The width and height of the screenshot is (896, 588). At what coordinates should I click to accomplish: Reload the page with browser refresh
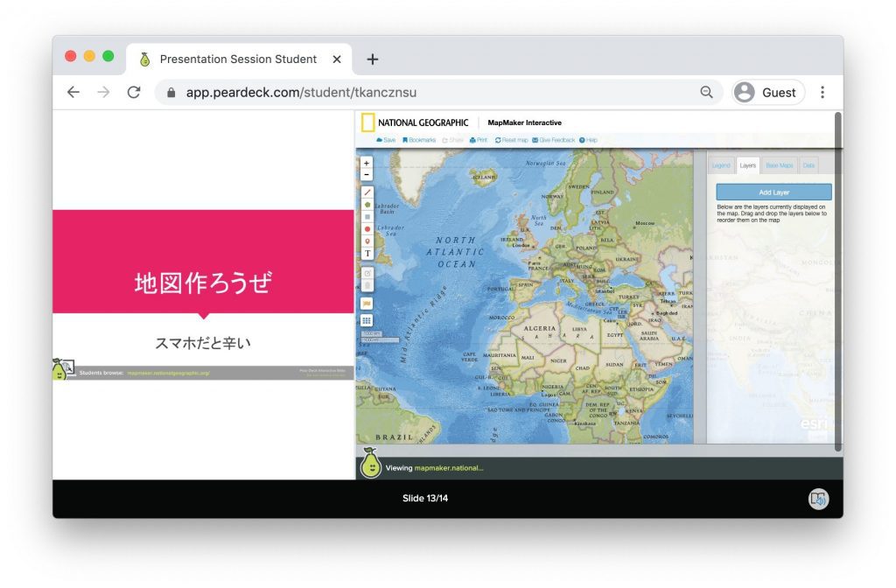point(134,92)
